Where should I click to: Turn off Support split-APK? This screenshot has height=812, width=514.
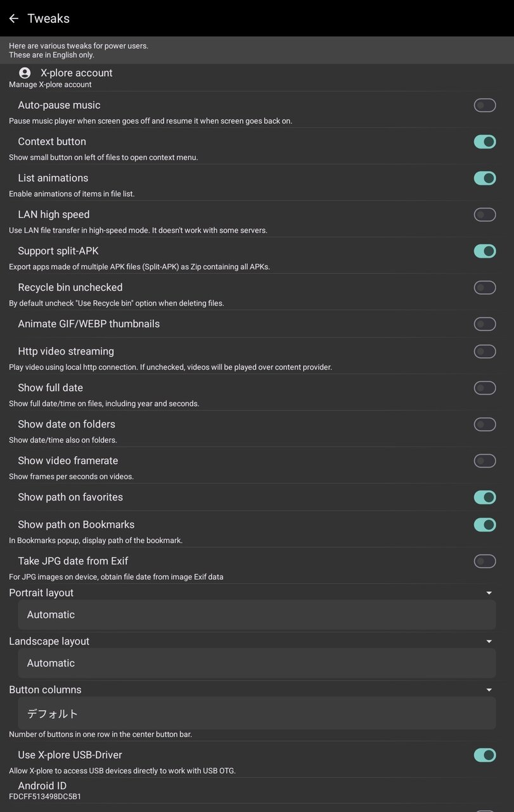tap(484, 251)
